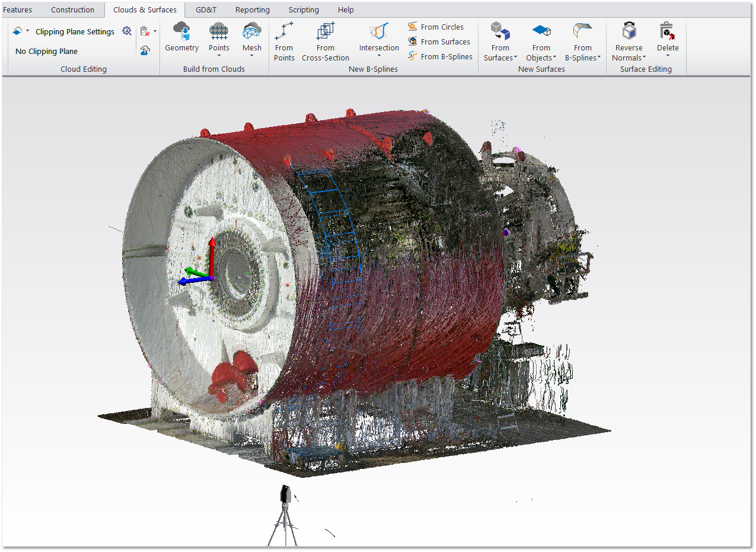
Task: Click the From Circles text label
Action: 442,27
